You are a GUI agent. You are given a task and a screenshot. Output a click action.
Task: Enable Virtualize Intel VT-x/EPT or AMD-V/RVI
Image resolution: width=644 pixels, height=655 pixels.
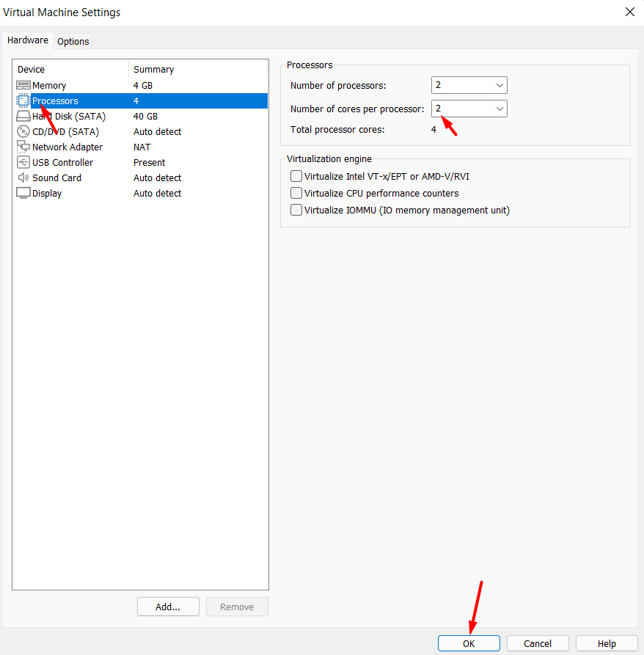(x=296, y=176)
